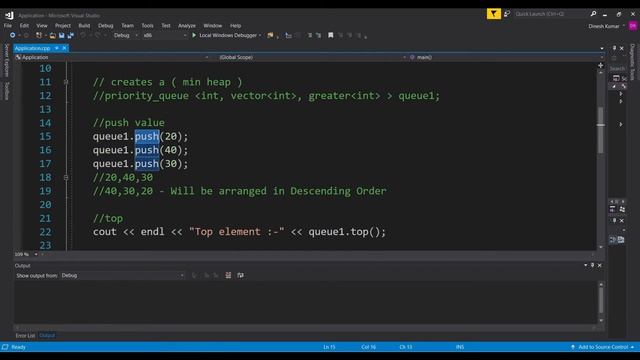This screenshot has height=360, width=640.
Task: Open the Help menu
Action: (236, 26)
